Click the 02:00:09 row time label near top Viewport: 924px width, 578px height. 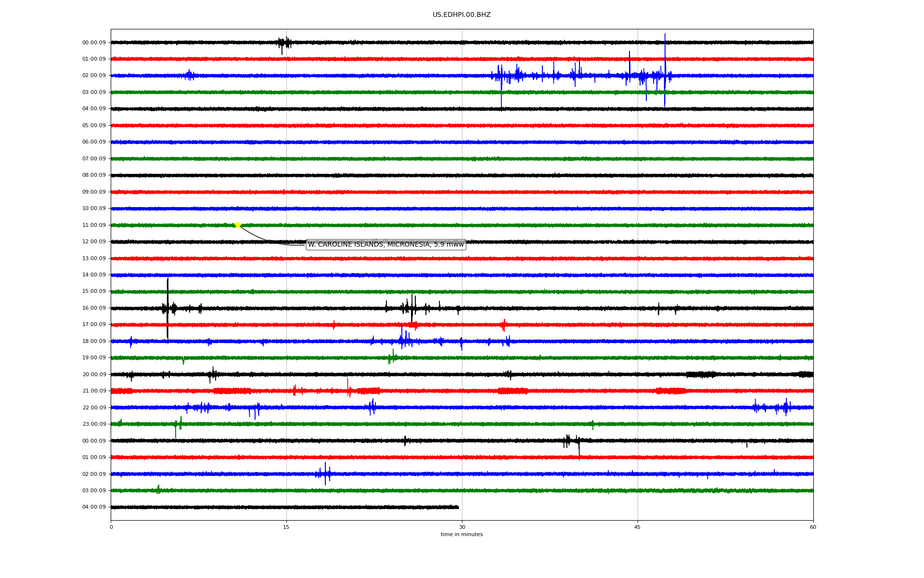point(94,76)
